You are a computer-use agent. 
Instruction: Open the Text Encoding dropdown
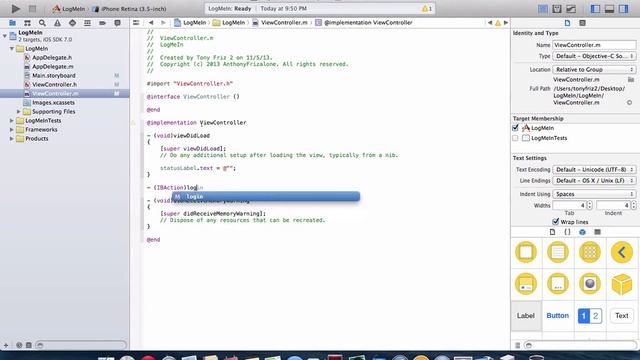click(x=594, y=169)
